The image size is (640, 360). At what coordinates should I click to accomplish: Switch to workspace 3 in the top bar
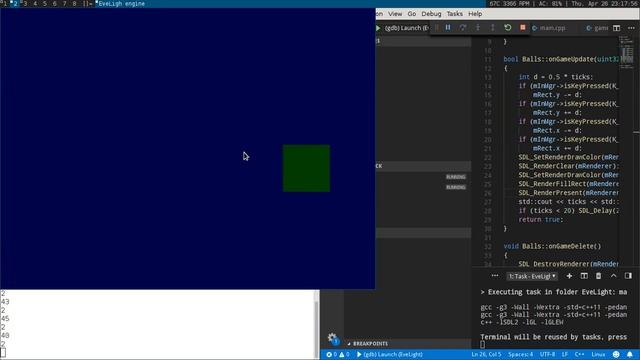[25, 3]
